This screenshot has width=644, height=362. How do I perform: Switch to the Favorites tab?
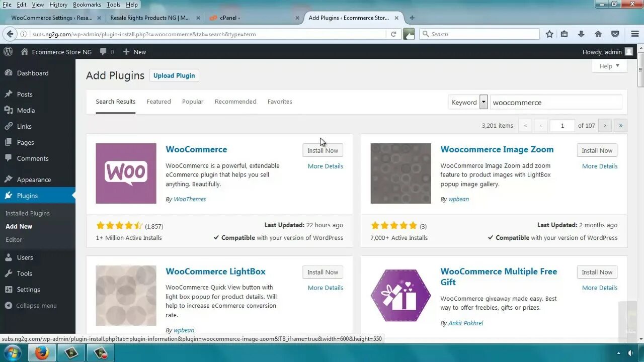[x=280, y=102]
